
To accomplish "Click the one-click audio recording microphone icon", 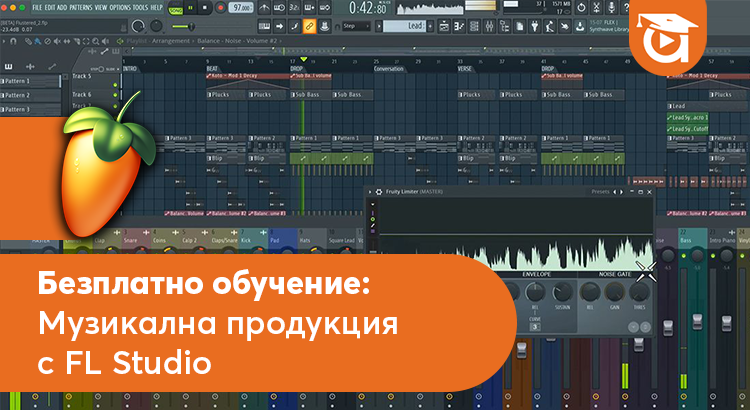I will point(611,8).
